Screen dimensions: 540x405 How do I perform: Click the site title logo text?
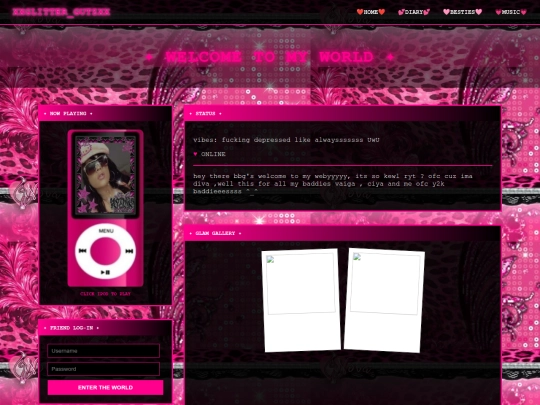61,12
